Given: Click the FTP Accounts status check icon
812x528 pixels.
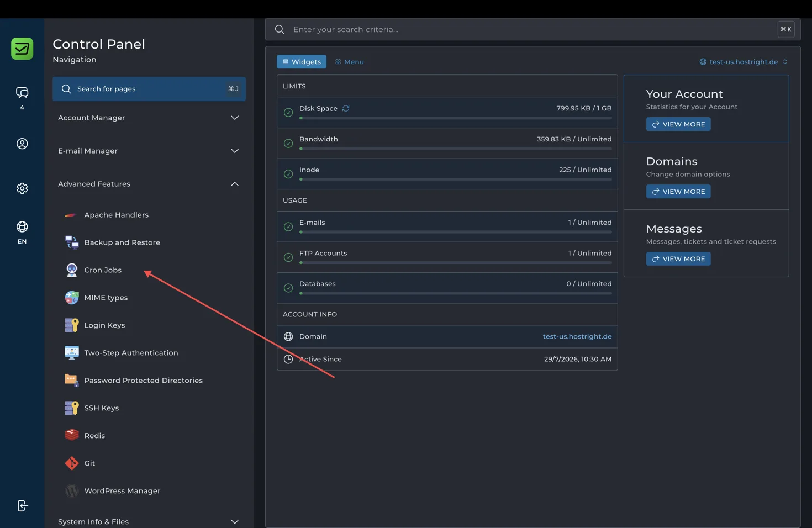Looking at the screenshot, I should (x=288, y=257).
